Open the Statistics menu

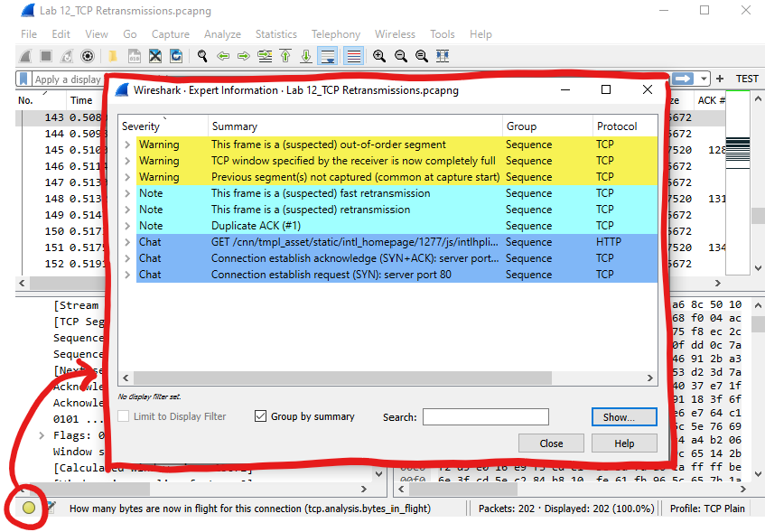pyautogui.click(x=276, y=34)
